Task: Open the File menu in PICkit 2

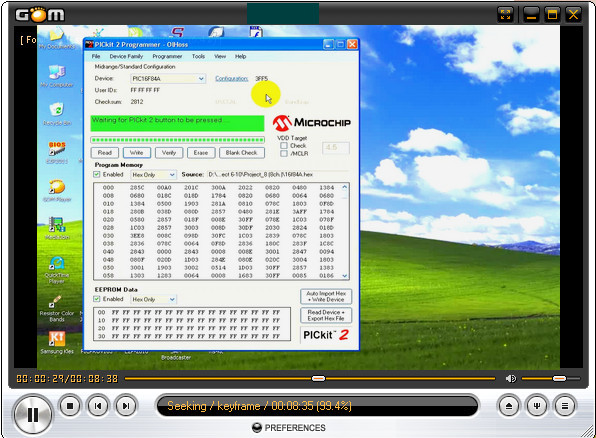Action: [96, 56]
